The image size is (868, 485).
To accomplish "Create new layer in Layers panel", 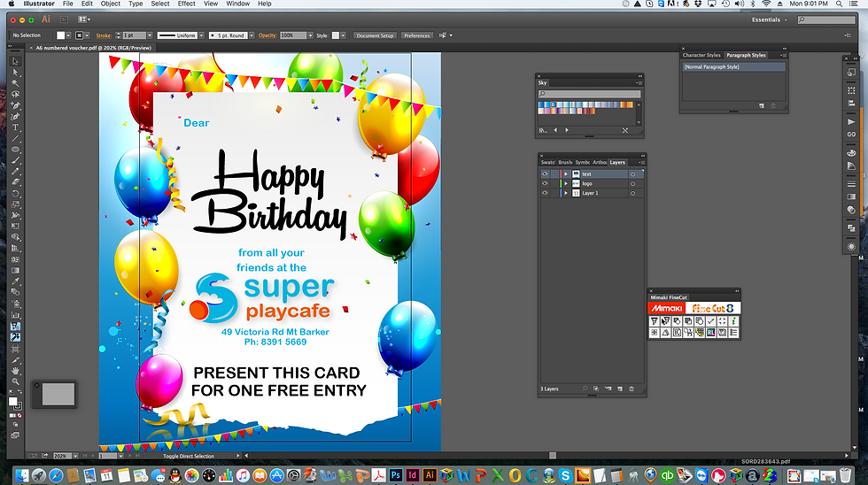I will (x=620, y=389).
